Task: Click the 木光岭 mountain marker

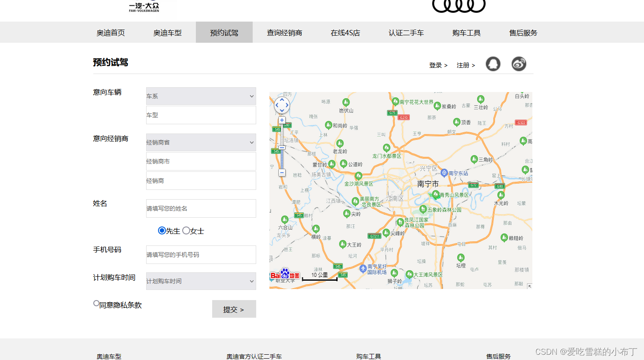Action: [x=501, y=195]
